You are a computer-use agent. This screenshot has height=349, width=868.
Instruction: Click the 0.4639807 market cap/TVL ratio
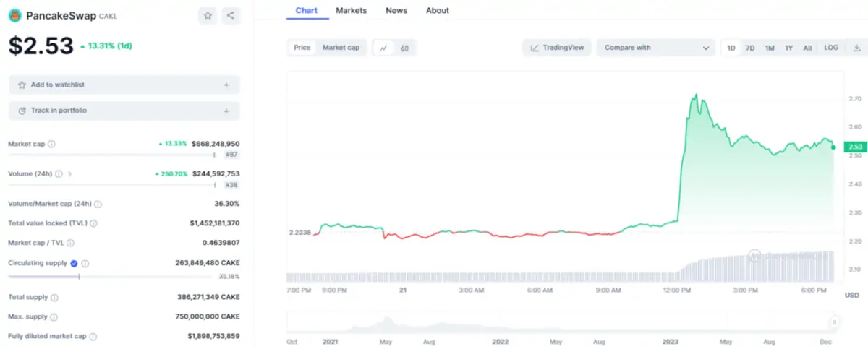pos(221,244)
